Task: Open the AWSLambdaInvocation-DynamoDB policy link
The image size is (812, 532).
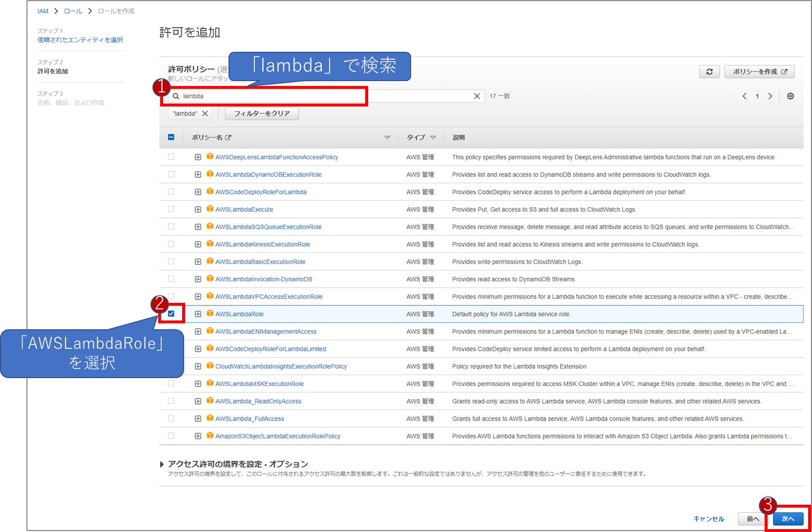Action: pyautogui.click(x=264, y=279)
